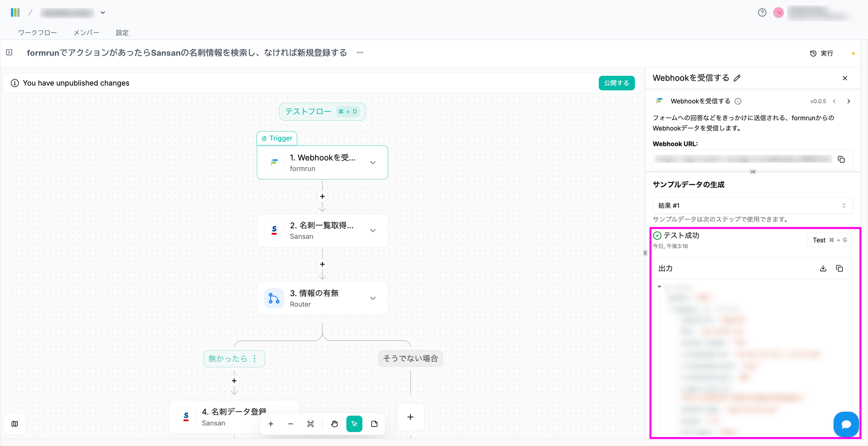
Task: Open the 設定 tab
Action: 122,33
